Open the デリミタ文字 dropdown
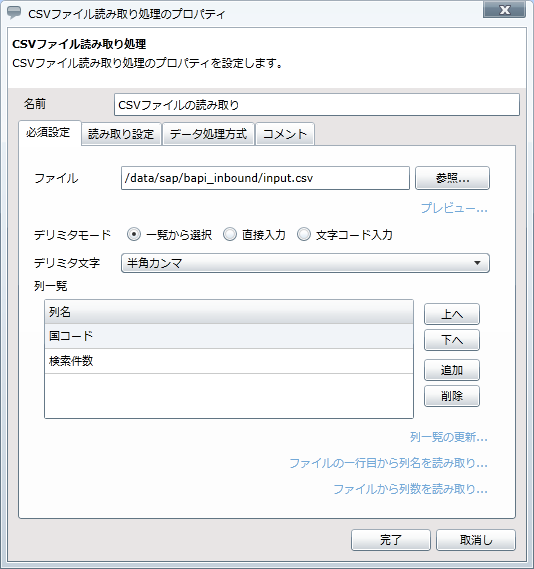The image size is (534, 569). (305, 263)
